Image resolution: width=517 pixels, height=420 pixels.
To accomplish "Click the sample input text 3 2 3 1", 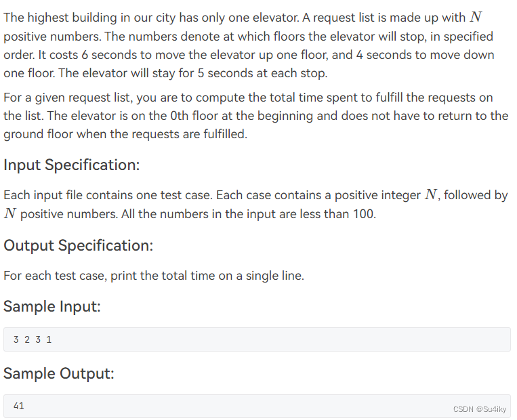I will (x=33, y=339).
